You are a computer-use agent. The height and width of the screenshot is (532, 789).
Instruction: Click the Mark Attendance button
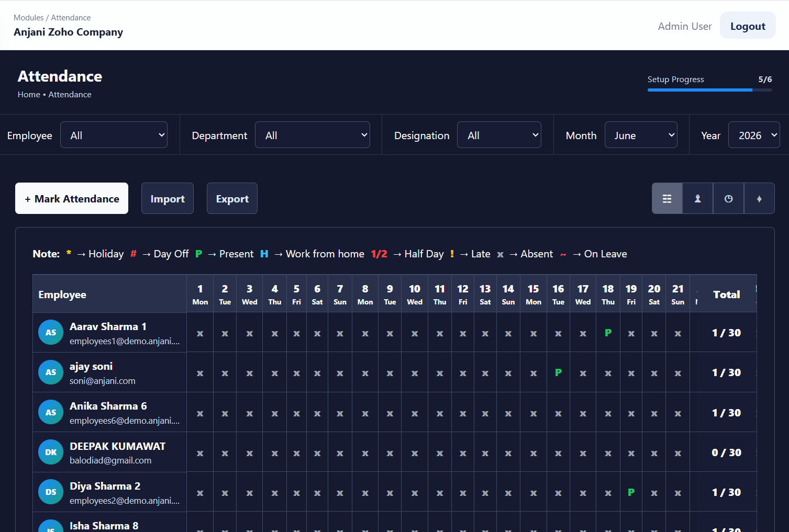72,198
